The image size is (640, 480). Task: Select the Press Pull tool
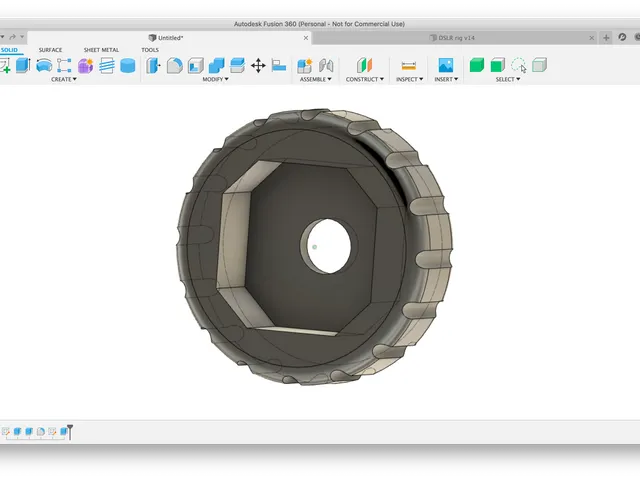click(153, 65)
